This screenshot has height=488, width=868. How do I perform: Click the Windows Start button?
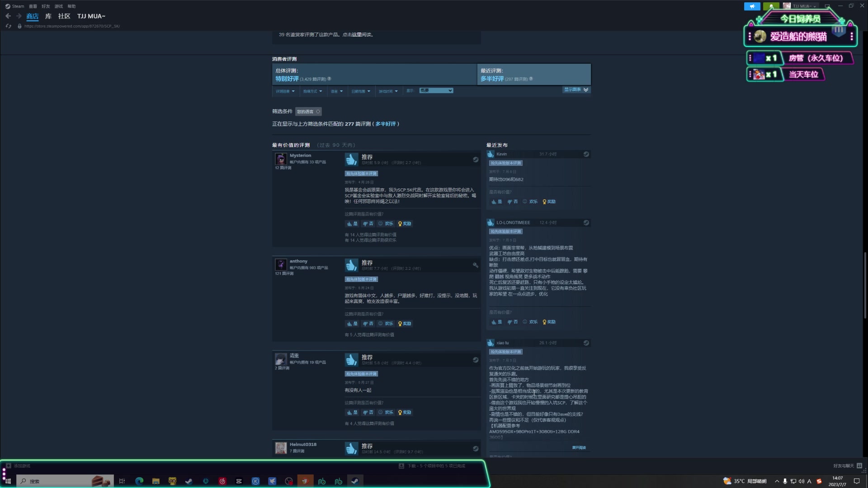(8, 481)
